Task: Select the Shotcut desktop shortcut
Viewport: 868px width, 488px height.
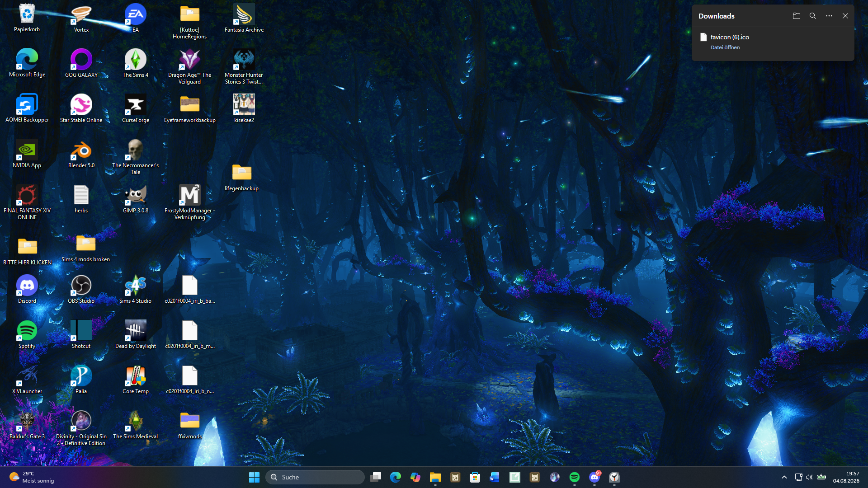Action: (x=81, y=334)
